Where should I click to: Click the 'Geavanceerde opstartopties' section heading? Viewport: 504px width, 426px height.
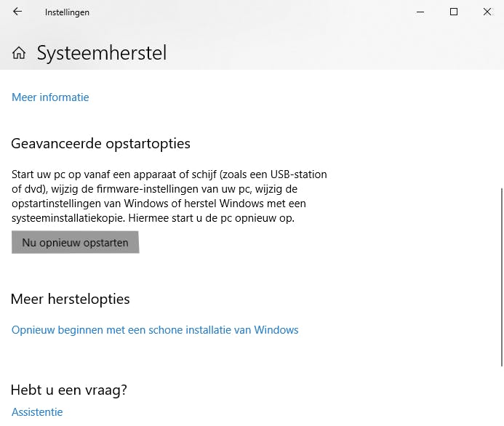100,143
